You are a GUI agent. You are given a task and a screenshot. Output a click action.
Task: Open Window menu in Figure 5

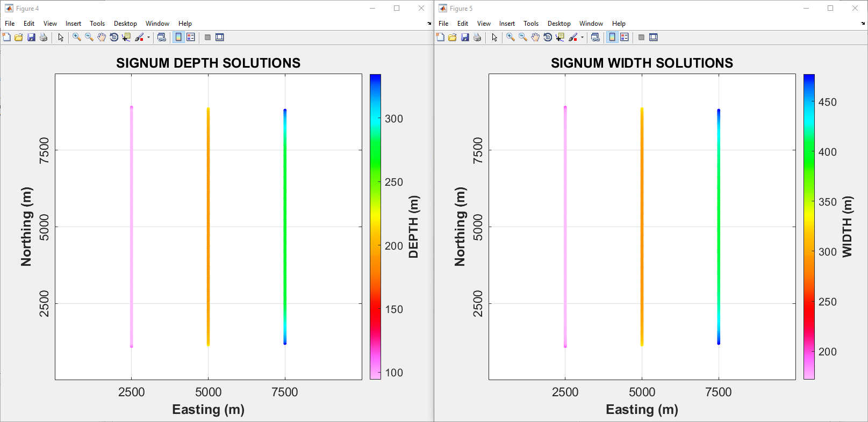click(591, 24)
